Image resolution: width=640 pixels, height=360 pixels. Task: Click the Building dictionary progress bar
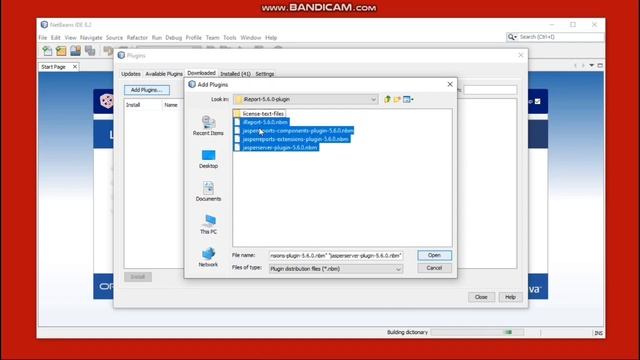(477, 332)
